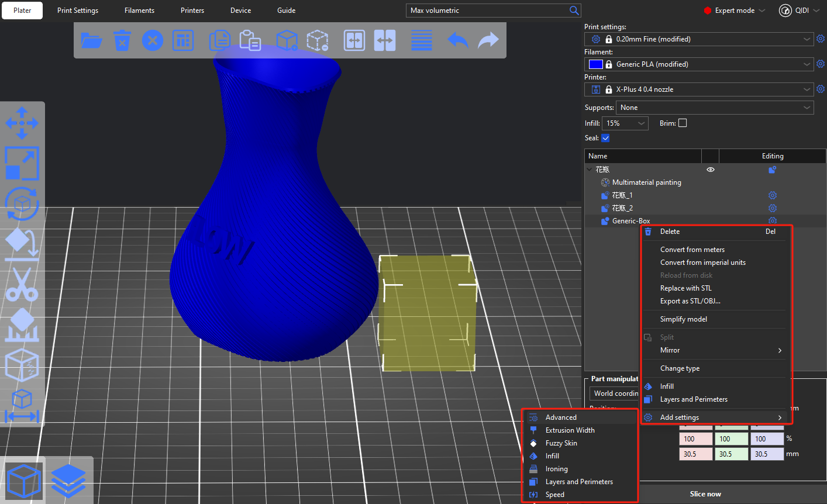The image size is (827, 504).
Task: Switch to the layers preview view icon
Action: click(x=68, y=480)
